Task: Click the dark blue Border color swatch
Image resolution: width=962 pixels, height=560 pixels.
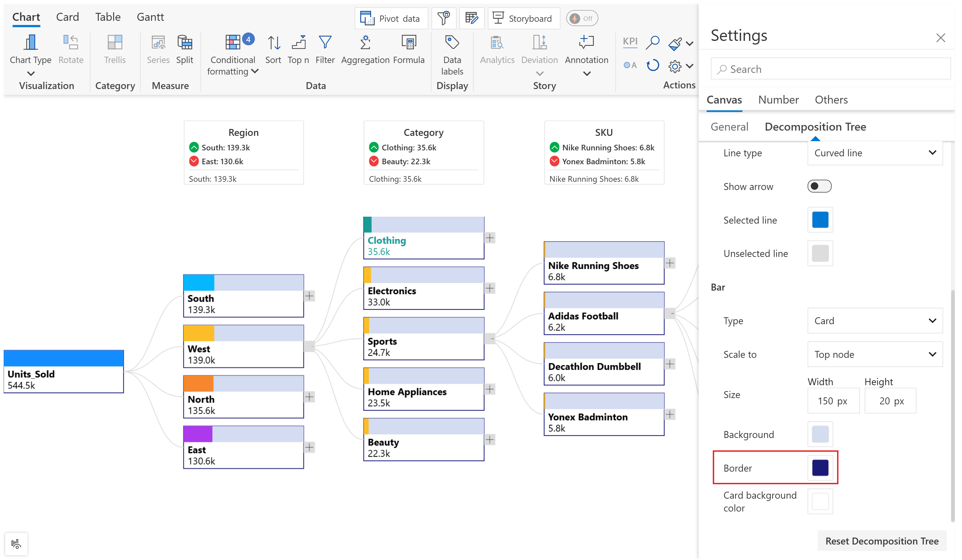Action: [x=820, y=468]
